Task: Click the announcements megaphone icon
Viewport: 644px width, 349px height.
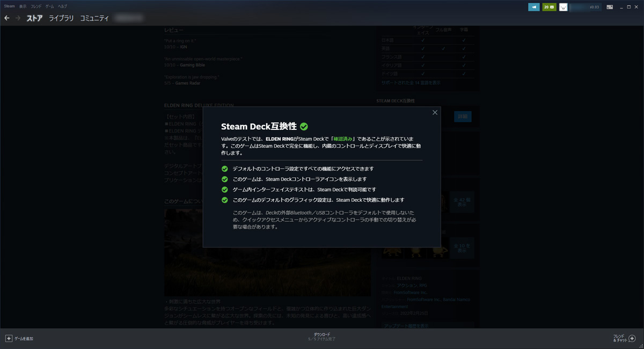Action: 533,7
